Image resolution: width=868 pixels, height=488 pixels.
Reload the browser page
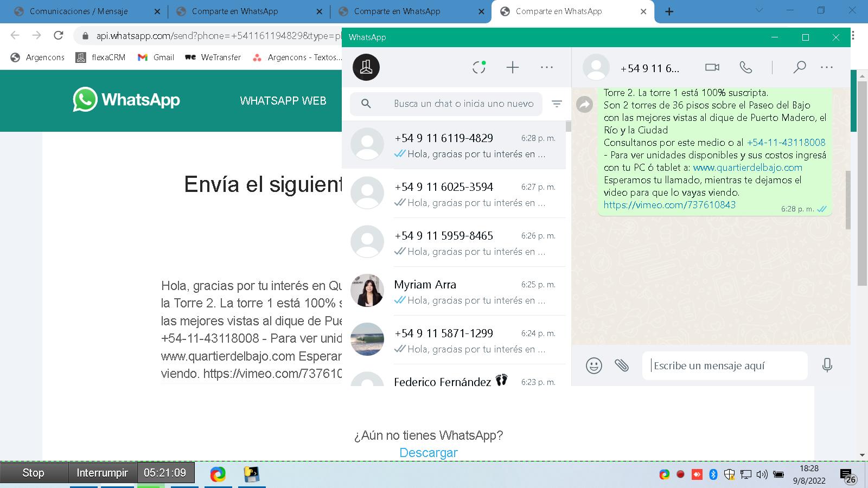(x=58, y=36)
